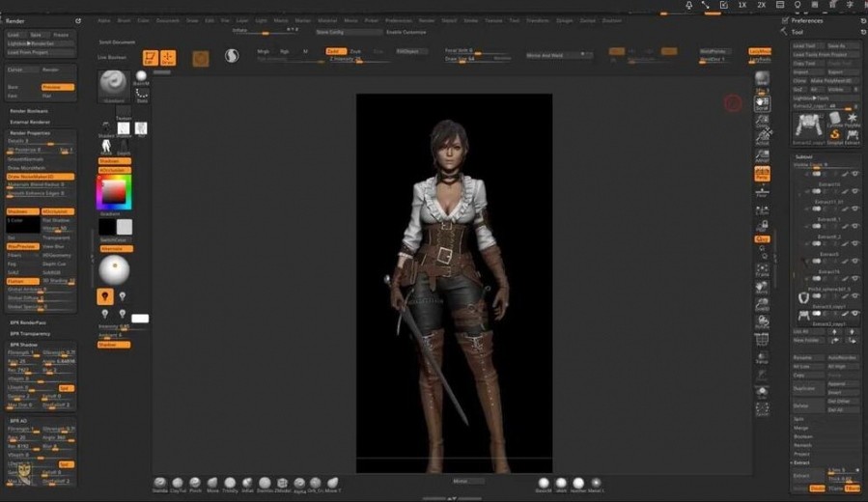Click the Duplicate subtool button
The width and height of the screenshot is (868, 502).
(808, 388)
